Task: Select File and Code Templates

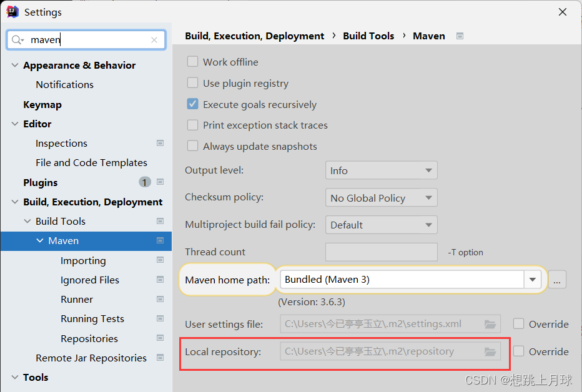Action: (x=91, y=162)
